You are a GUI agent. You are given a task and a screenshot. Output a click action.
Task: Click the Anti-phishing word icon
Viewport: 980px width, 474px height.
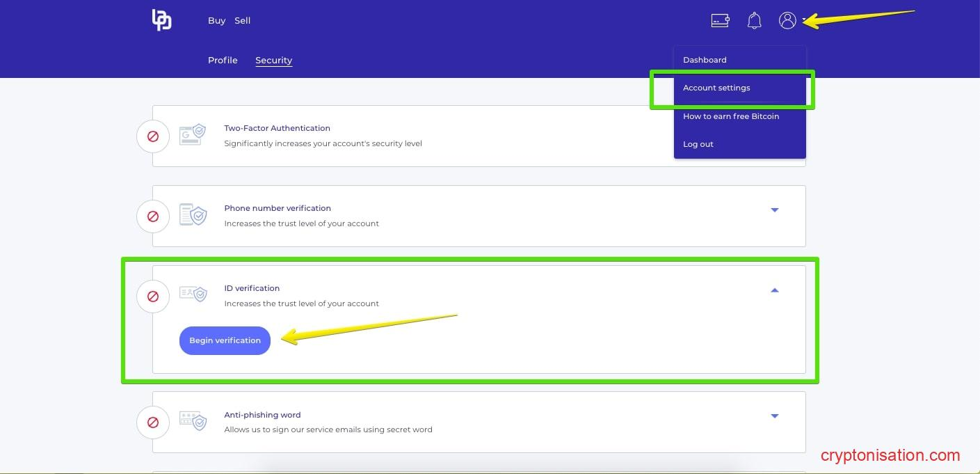click(193, 421)
